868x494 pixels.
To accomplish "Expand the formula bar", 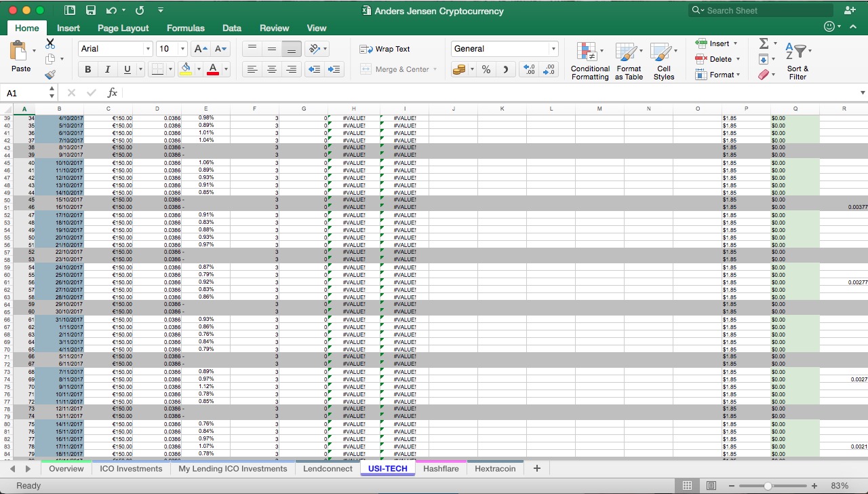I will point(863,93).
